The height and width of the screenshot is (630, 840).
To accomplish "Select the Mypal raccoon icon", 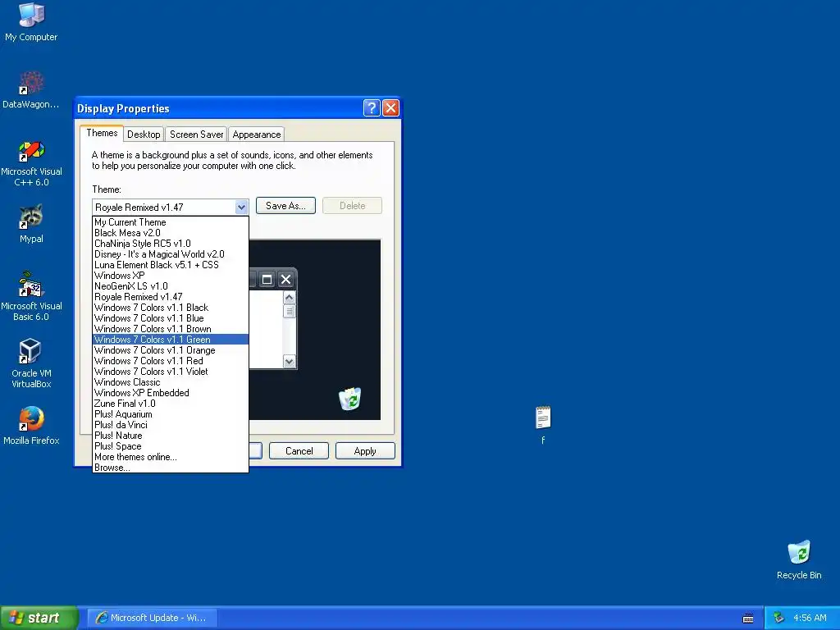I will point(31,223).
